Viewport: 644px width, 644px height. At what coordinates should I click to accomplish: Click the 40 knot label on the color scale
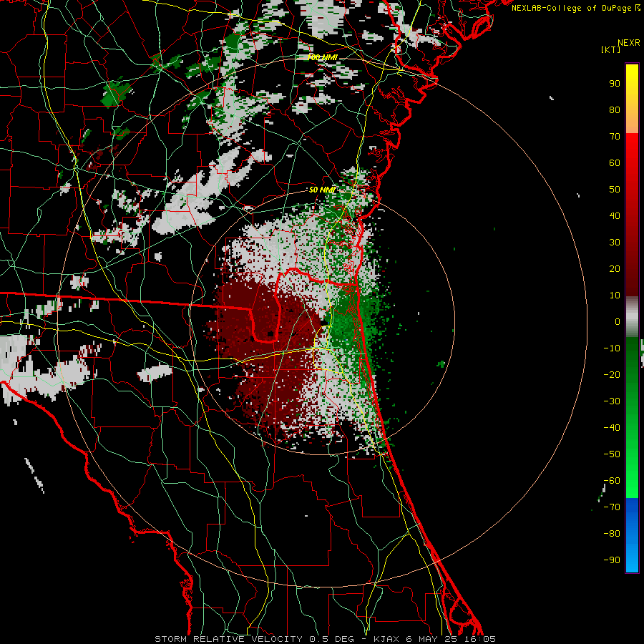pos(615,216)
